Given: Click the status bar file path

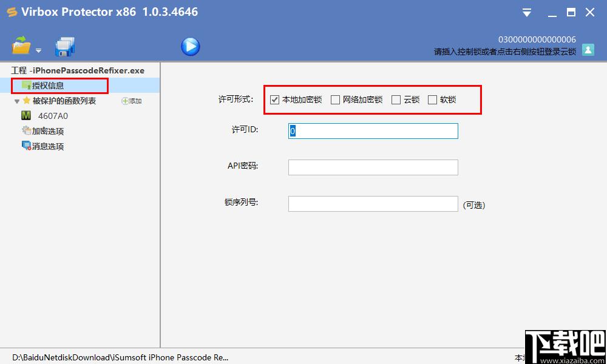Looking at the screenshot, I should point(120,357).
